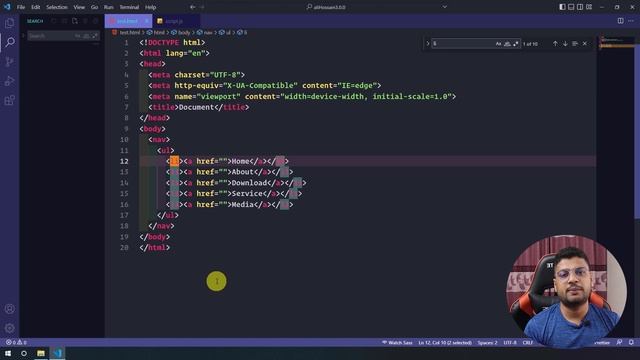Toggle Match Whole Word in find widget
This screenshot has width=640, height=360.
coord(507,44)
